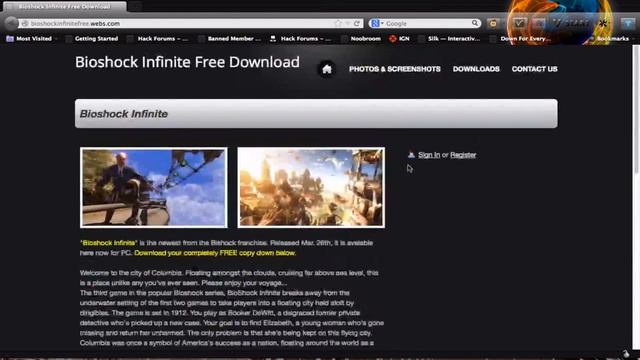Open the man on bench screenshot thumbnail
Screen dimensions: 640x360
(154, 187)
